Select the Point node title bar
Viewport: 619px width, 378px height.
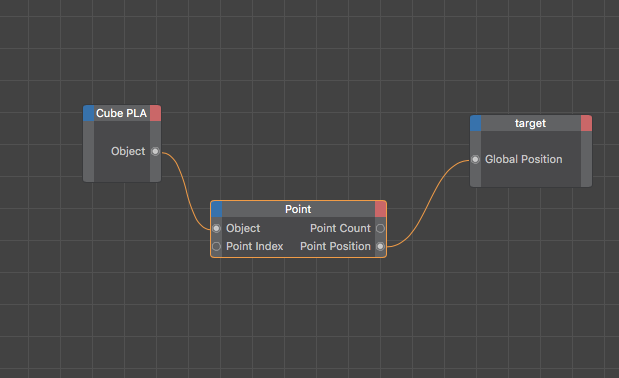click(298, 209)
